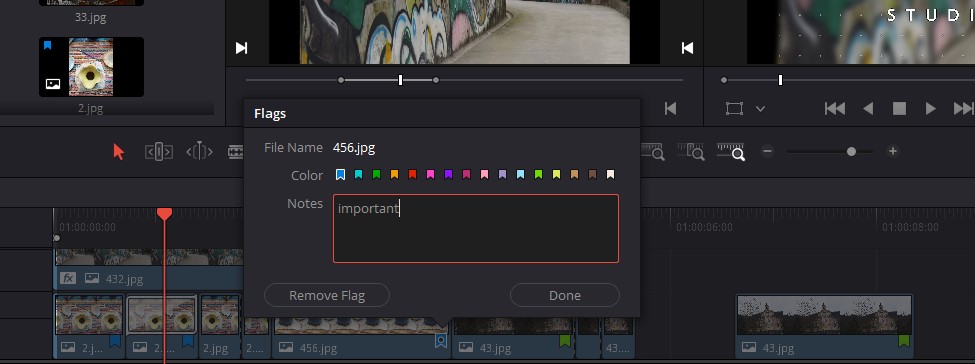Click Done in the Flags dialog
The image size is (975, 364).
[x=565, y=296]
